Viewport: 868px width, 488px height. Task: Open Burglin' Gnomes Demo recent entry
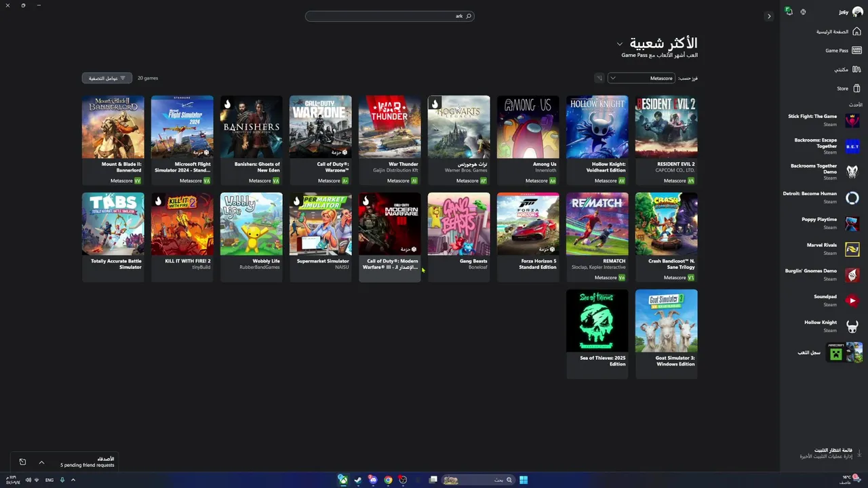point(823,274)
